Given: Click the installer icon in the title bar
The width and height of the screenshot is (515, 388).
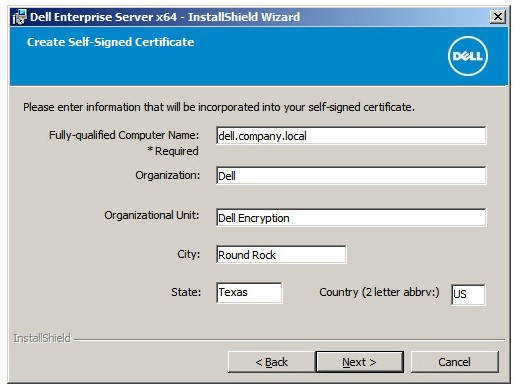Looking at the screenshot, I should [x=19, y=17].
